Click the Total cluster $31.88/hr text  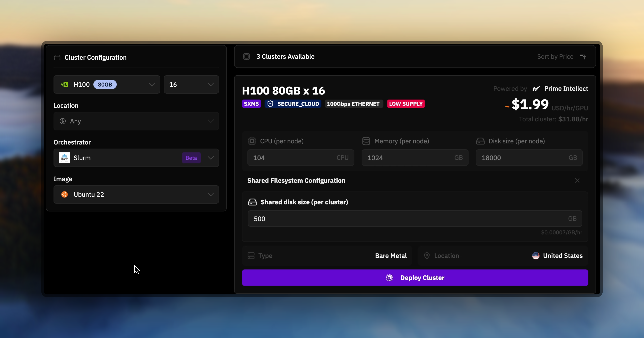pos(554,119)
